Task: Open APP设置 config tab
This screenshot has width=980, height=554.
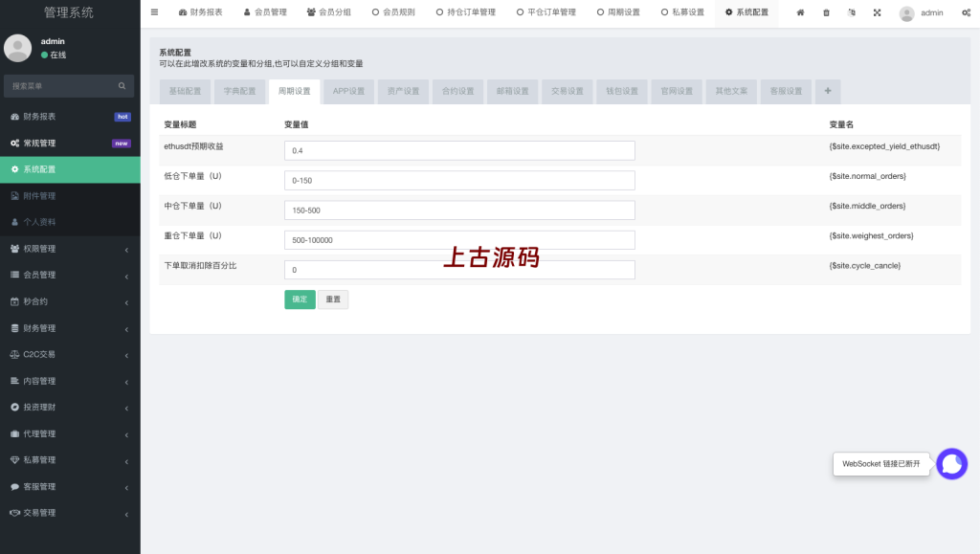Action: tap(348, 91)
